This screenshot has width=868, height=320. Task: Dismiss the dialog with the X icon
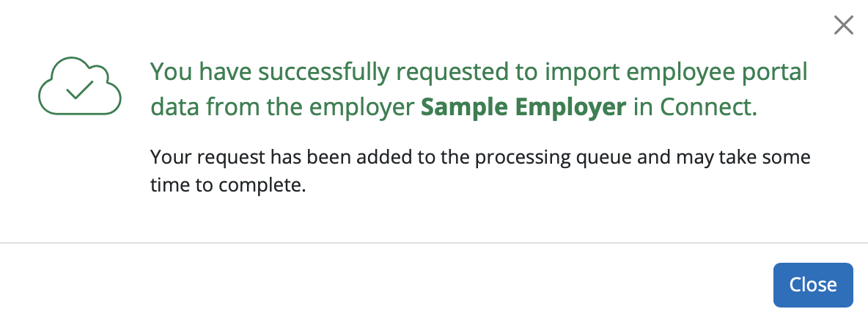point(844,26)
